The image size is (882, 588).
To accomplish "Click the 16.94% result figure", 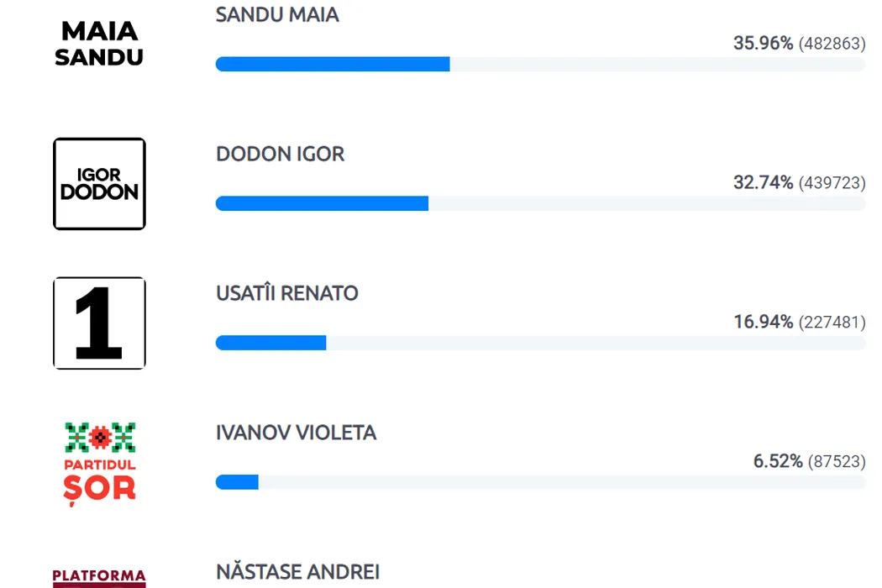I will (763, 322).
